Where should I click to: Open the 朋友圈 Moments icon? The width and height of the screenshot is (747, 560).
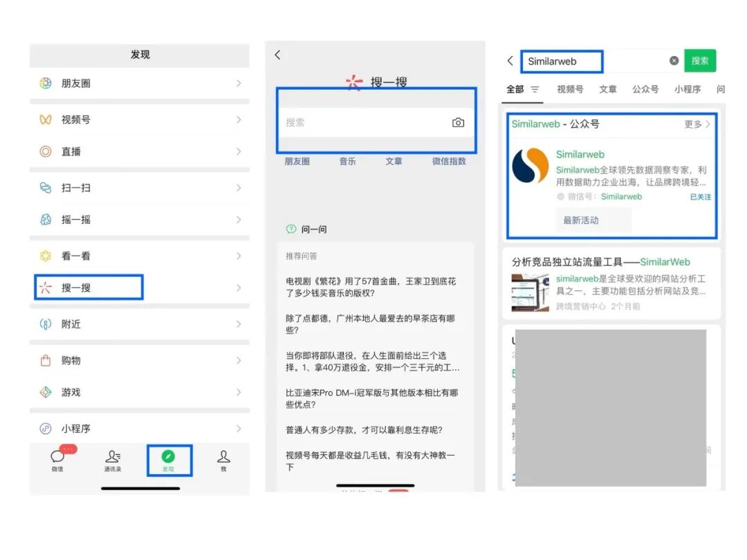click(x=45, y=84)
